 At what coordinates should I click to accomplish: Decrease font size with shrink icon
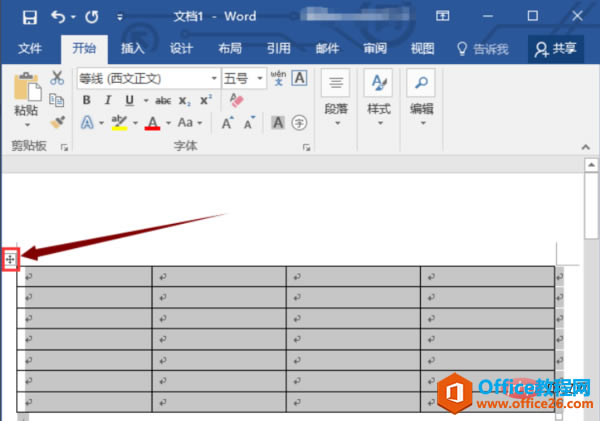[x=250, y=123]
